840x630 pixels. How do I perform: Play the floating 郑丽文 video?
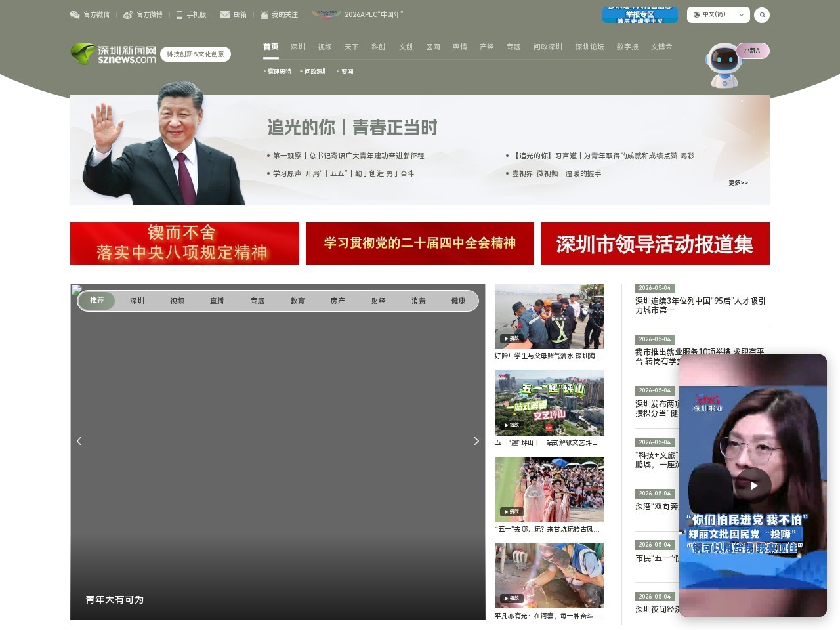coord(753,485)
